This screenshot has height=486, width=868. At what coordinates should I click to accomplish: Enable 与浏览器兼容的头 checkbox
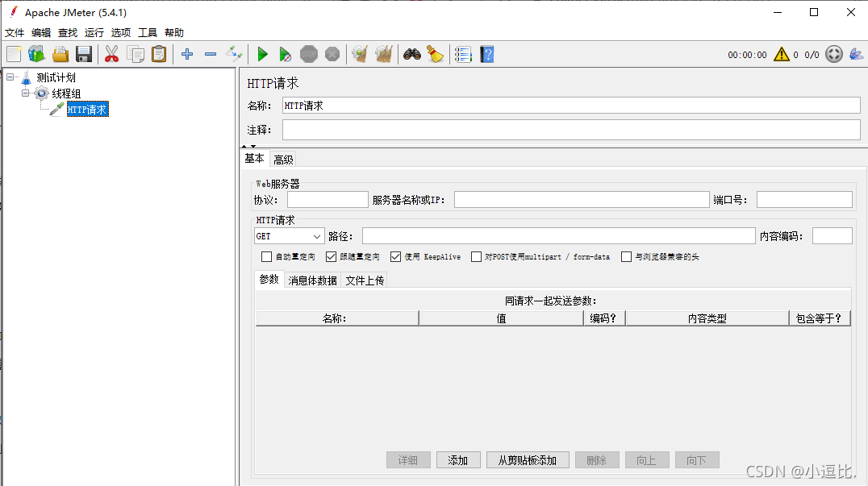(x=626, y=256)
